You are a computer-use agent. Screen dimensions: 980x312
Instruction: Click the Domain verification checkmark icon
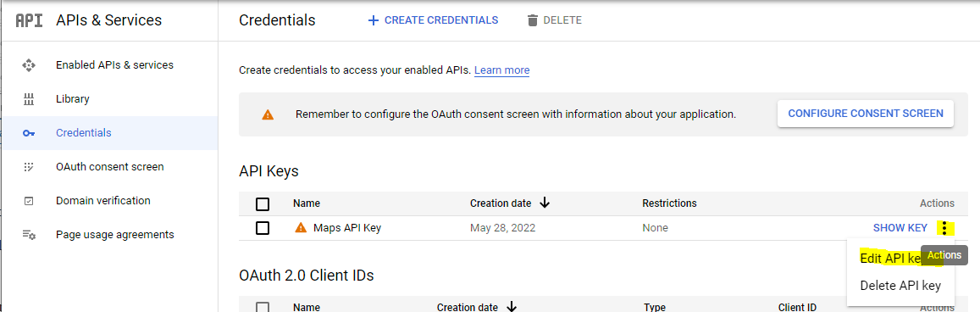pyautogui.click(x=29, y=201)
